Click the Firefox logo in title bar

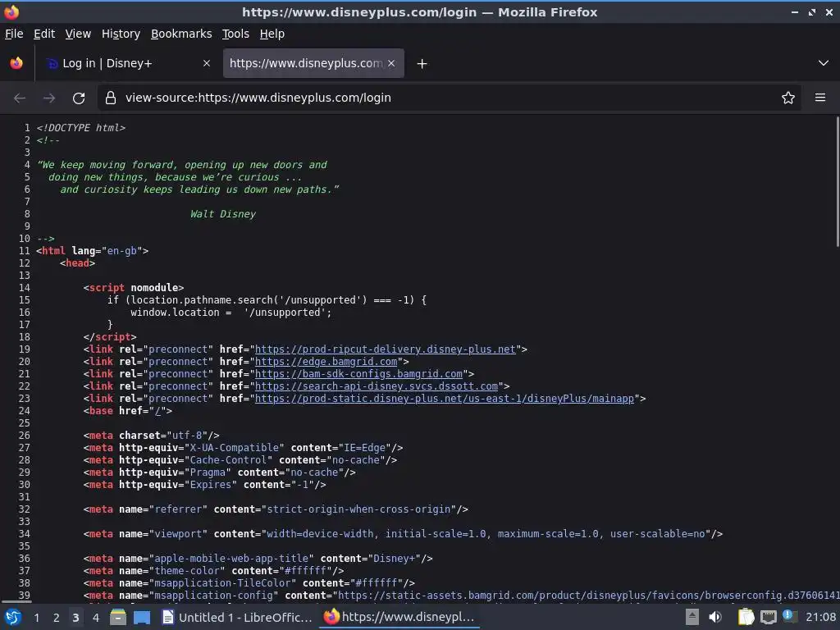click(x=11, y=11)
